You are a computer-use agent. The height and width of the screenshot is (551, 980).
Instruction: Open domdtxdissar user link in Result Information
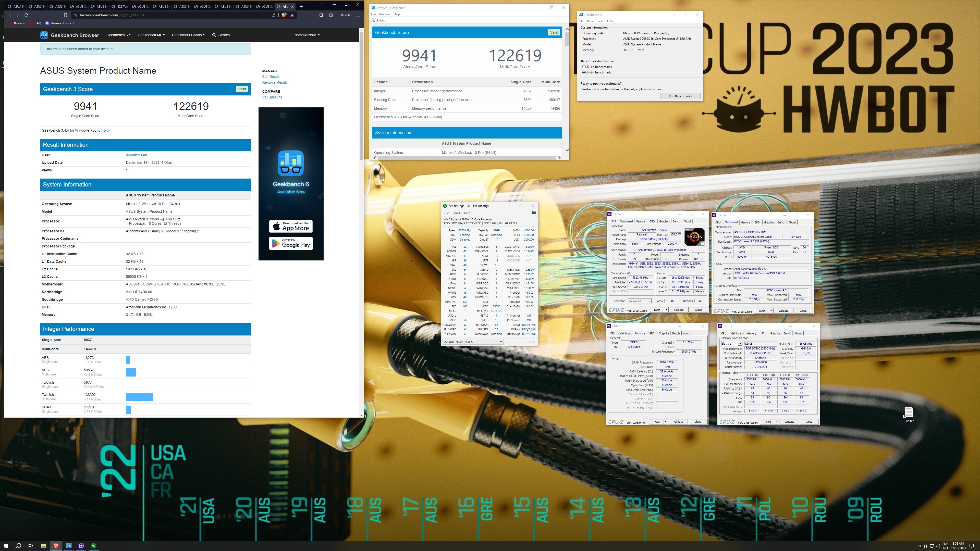click(x=137, y=155)
